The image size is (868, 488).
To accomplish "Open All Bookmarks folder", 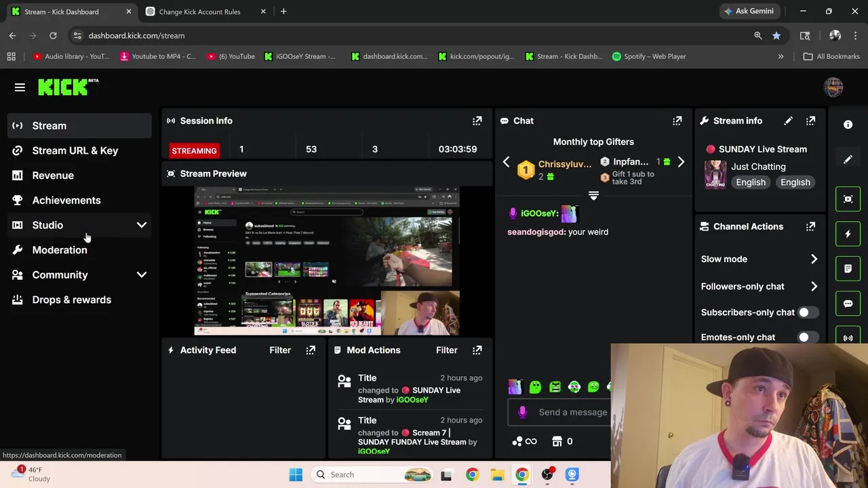I will (x=831, y=56).
